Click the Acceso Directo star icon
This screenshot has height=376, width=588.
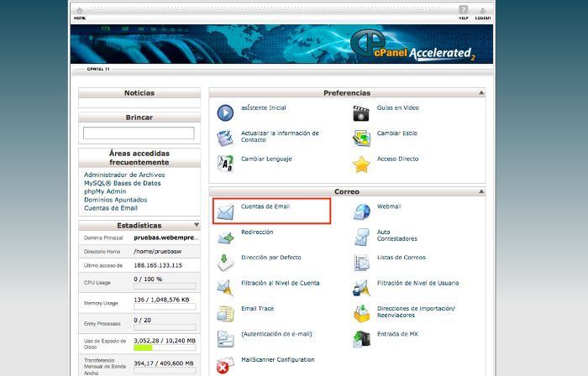click(x=361, y=164)
